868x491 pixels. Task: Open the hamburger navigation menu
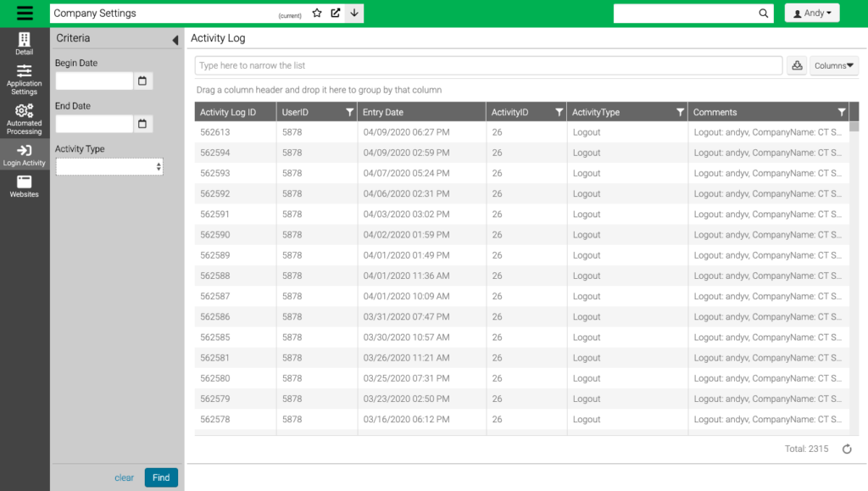[x=24, y=12]
